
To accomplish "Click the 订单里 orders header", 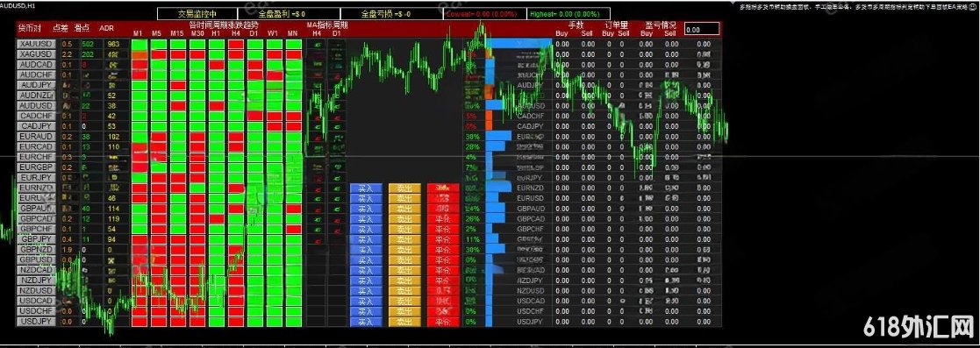I will [616, 25].
